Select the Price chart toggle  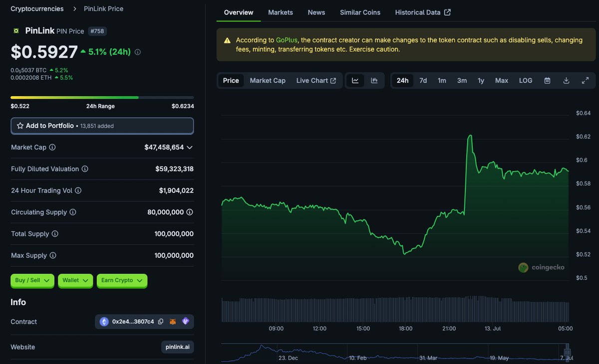(x=231, y=80)
